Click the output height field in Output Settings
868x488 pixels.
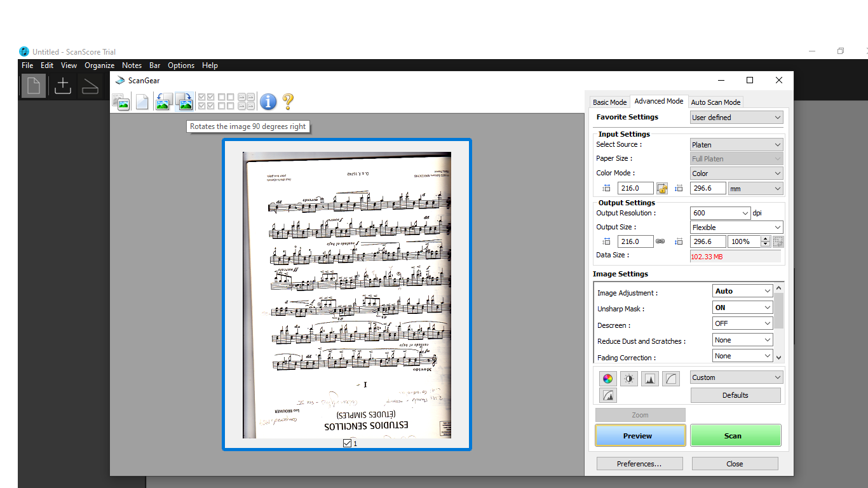pos(708,241)
